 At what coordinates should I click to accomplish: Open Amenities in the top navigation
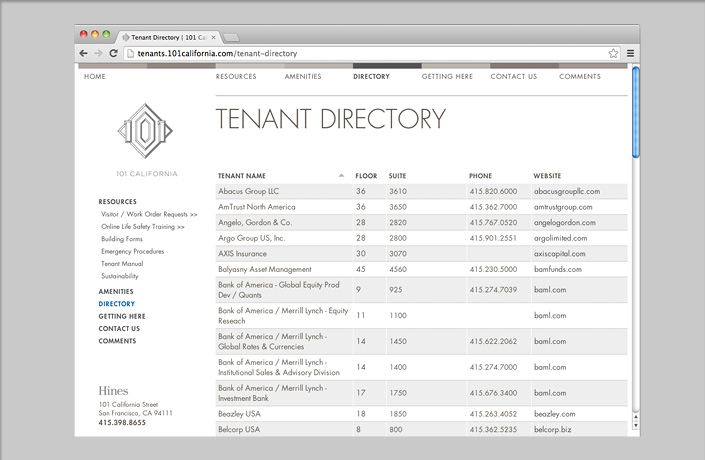pos(303,76)
